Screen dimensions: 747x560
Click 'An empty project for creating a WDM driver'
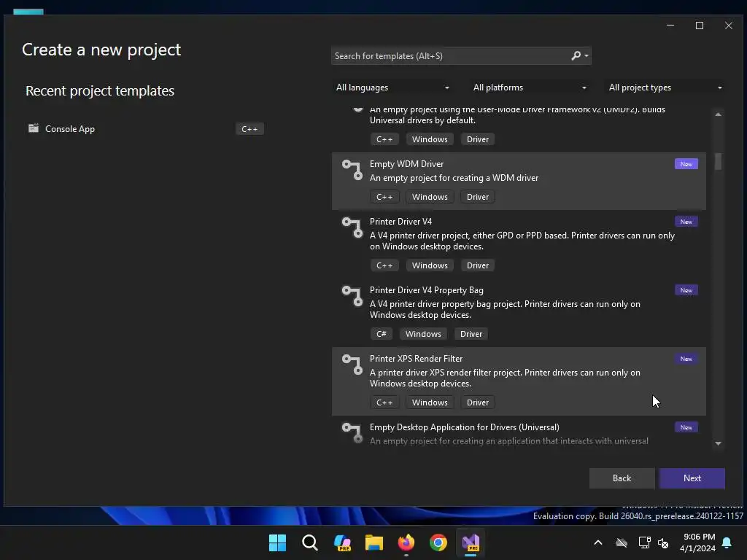click(454, 178)
